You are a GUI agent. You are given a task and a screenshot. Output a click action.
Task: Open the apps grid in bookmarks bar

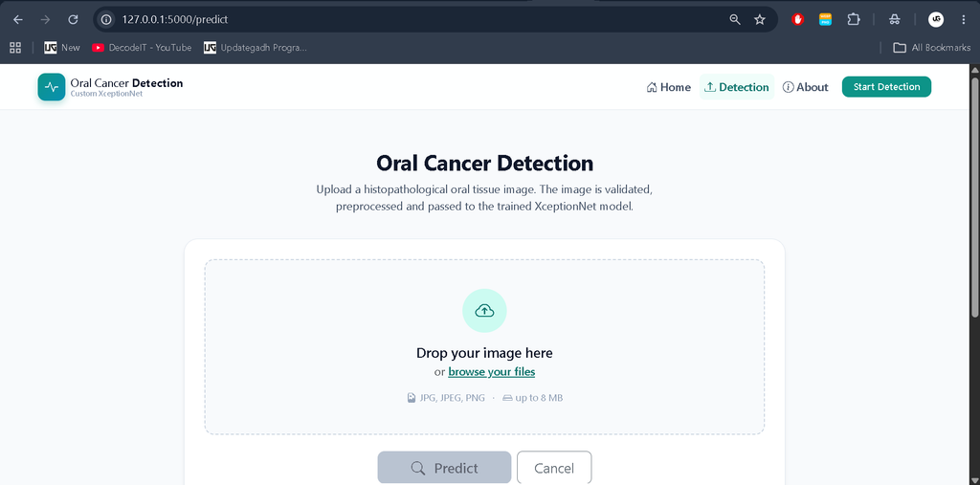pos(15,48)
